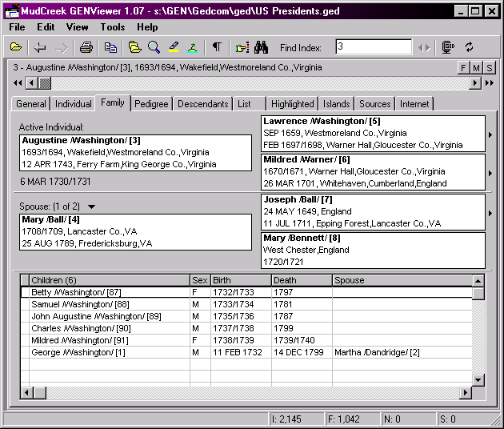Click the copy toolbar icon
Screen dimensions: 504x429
click(110, 47)
